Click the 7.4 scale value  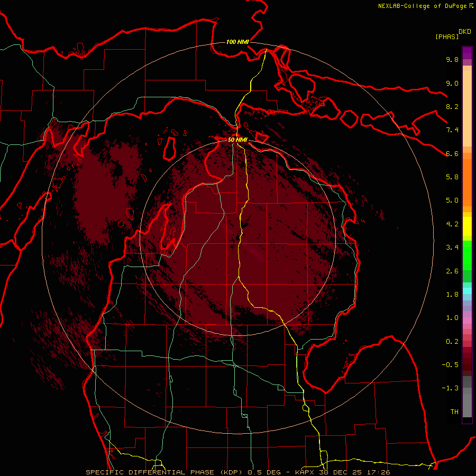click(x=452, y=130)
